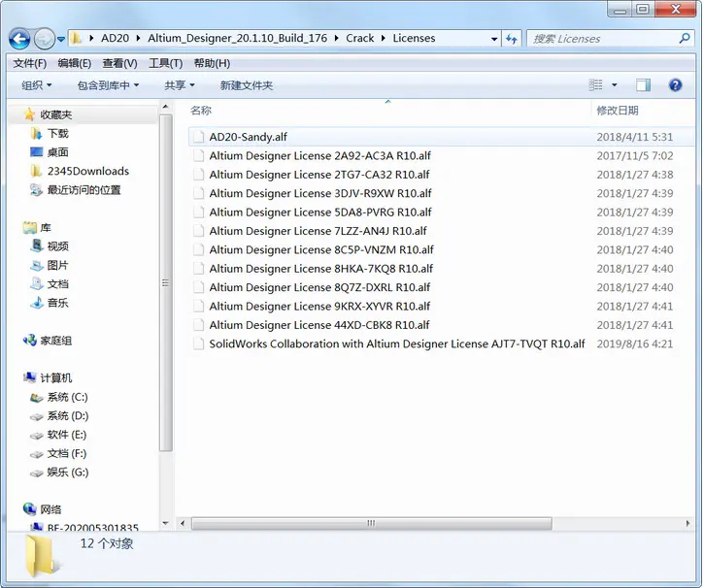Click the Back navigation arrow
Screen dimensions: 704x588
pyautogui.click(x=19, y=39)
